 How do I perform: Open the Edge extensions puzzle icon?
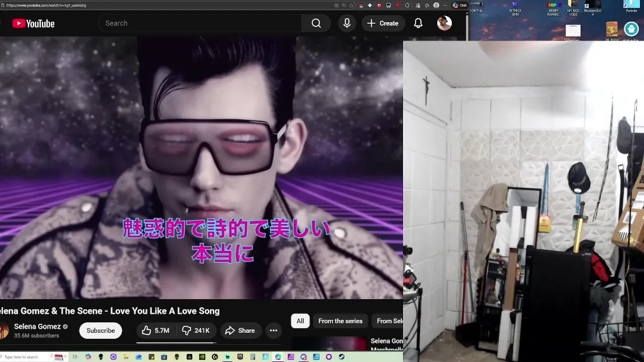407,5
